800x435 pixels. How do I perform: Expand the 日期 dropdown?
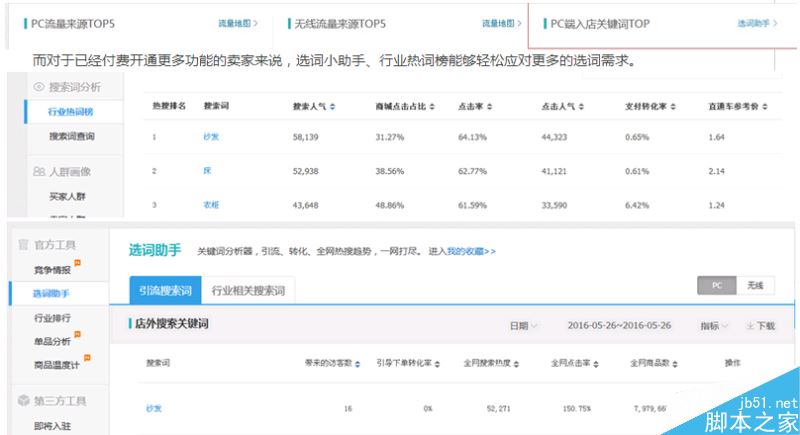click(x=523, y=326)
